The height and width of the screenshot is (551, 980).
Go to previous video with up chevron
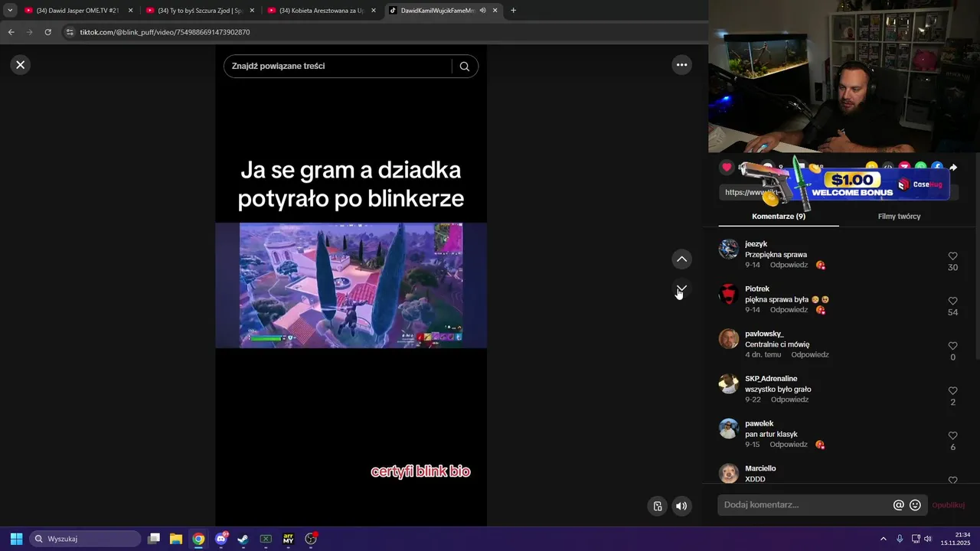click(681, 259)
